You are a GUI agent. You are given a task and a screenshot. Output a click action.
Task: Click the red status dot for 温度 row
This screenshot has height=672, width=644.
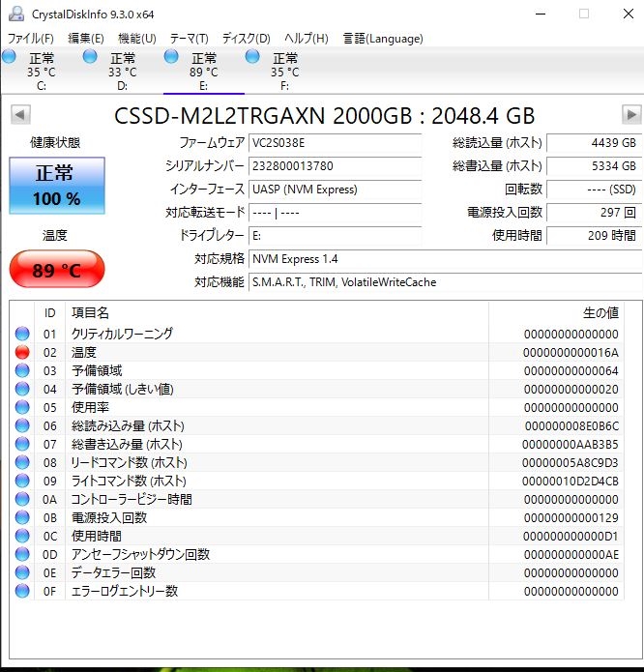[x=22, y=352]
